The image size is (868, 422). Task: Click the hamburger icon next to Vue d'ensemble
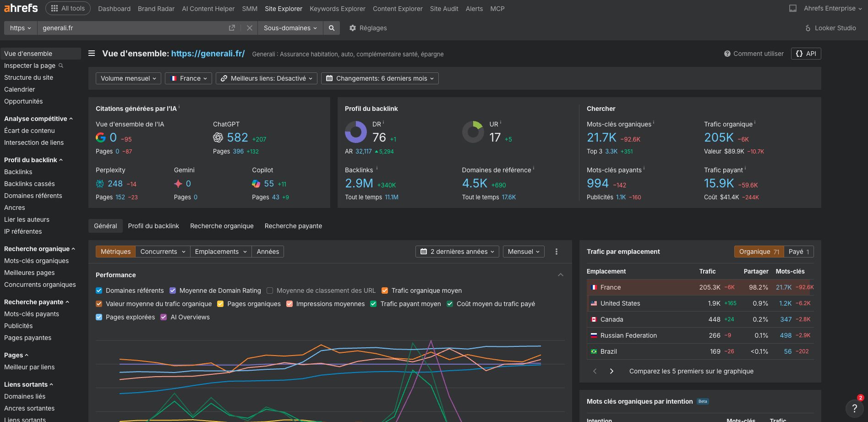click(x=92, y=53)
